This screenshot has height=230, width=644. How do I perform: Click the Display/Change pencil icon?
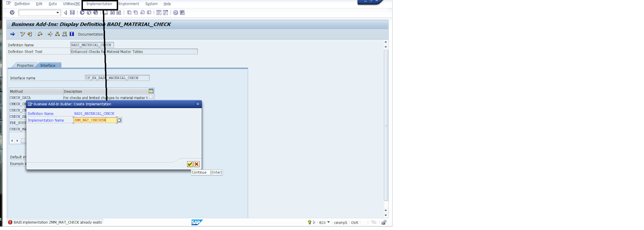point(23,34)
